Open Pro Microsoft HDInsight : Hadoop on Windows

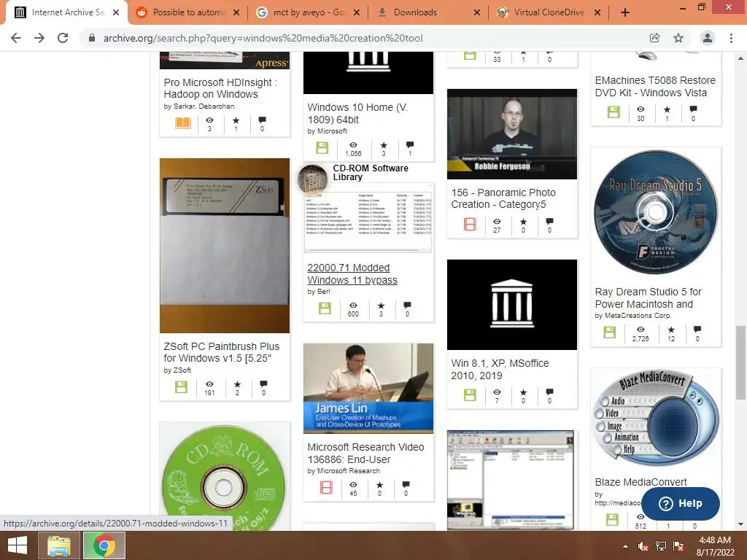[220, 88]
